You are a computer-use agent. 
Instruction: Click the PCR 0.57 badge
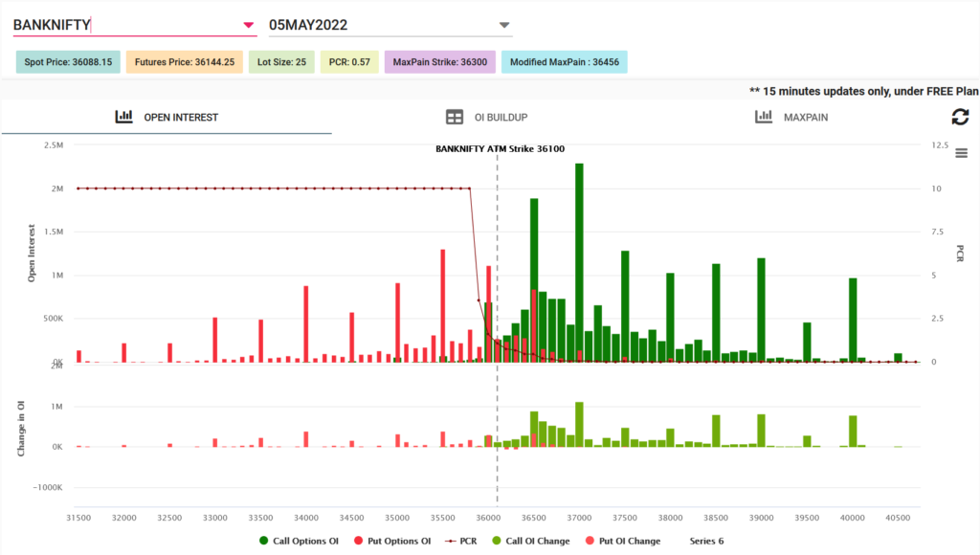349,62
